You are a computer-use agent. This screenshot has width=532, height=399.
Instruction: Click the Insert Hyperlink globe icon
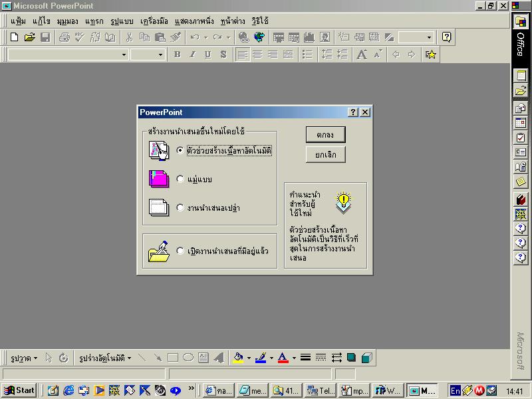click(243, 37)
